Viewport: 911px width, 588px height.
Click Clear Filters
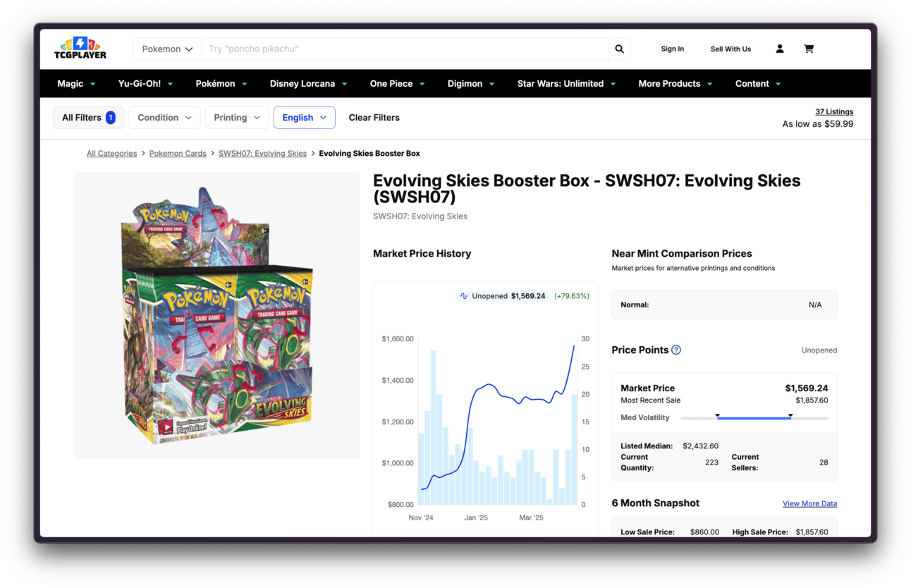[x=374, y=118]
